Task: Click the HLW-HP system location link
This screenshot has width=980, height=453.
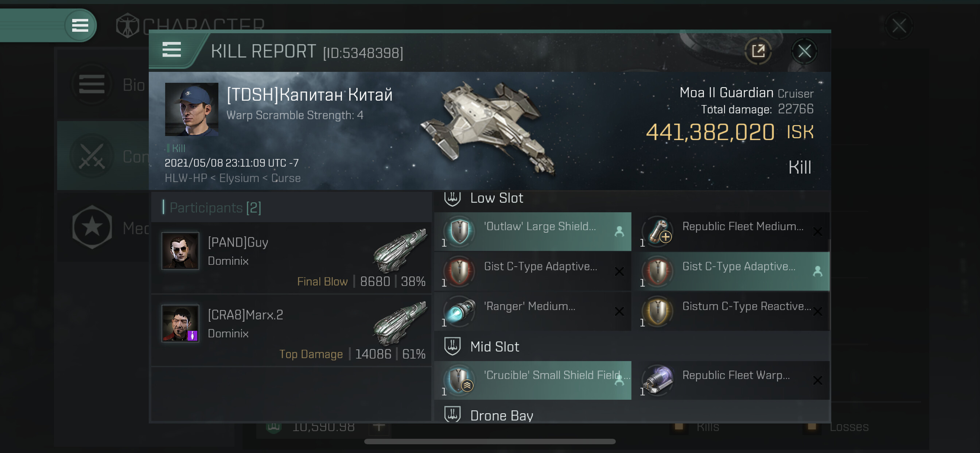Action: [x=186, y=178]
